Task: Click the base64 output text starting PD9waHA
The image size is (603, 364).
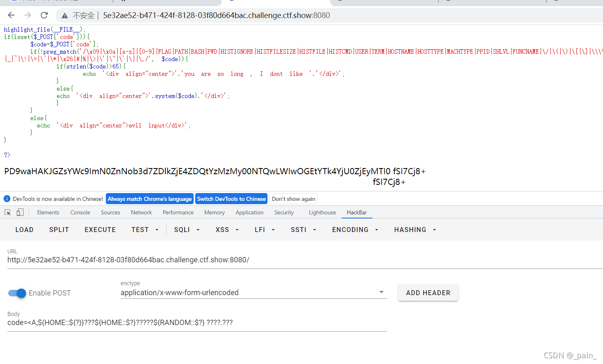Action: pyautogui.click(x=215, y=171)
